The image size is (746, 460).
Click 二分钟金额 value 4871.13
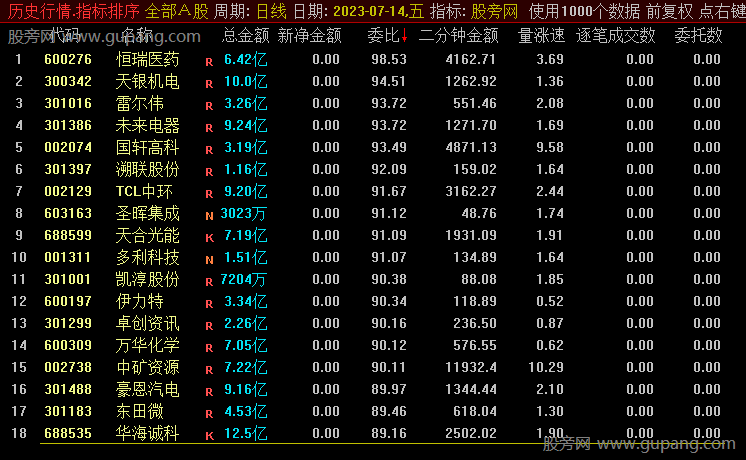pos(471,147)
